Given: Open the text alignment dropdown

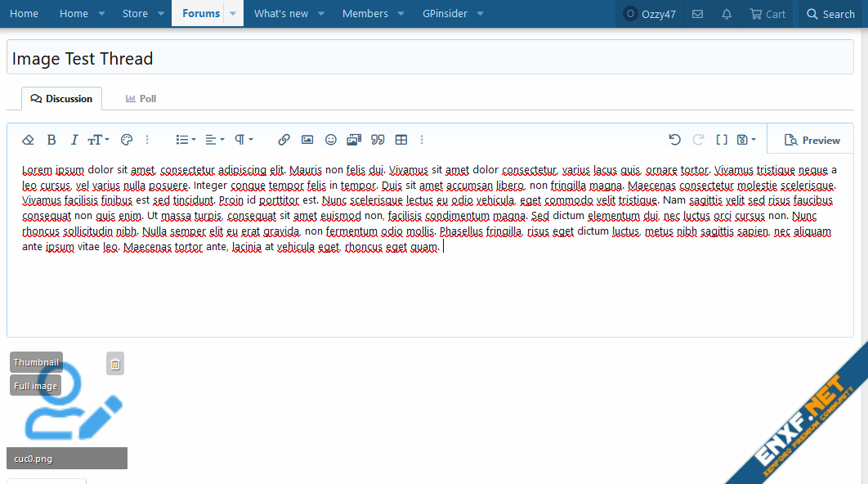Looking at the screenshot, I should [214, 140].
